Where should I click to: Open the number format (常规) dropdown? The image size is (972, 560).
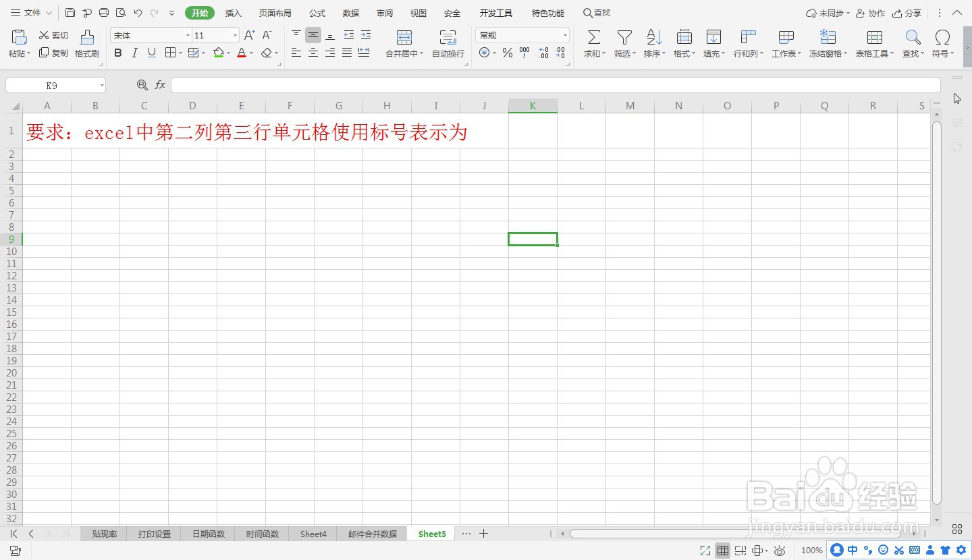(x=566, y=34)
